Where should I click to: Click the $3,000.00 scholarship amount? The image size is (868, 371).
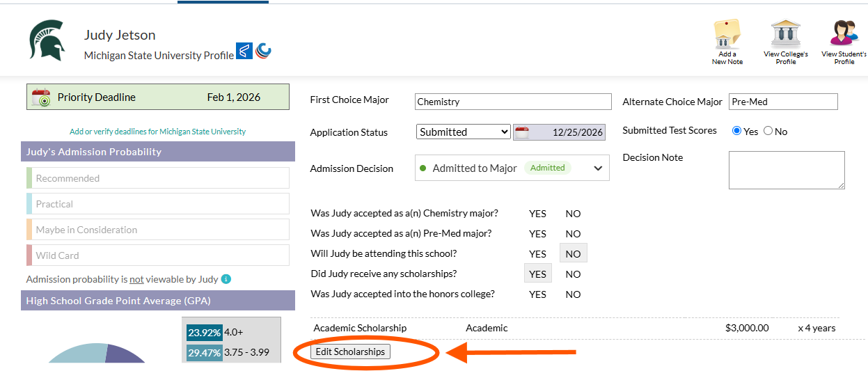tap(747, 328)
